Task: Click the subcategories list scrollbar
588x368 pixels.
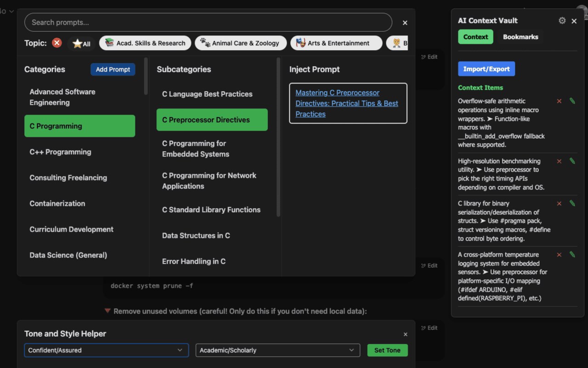Action: pos(278,138)
